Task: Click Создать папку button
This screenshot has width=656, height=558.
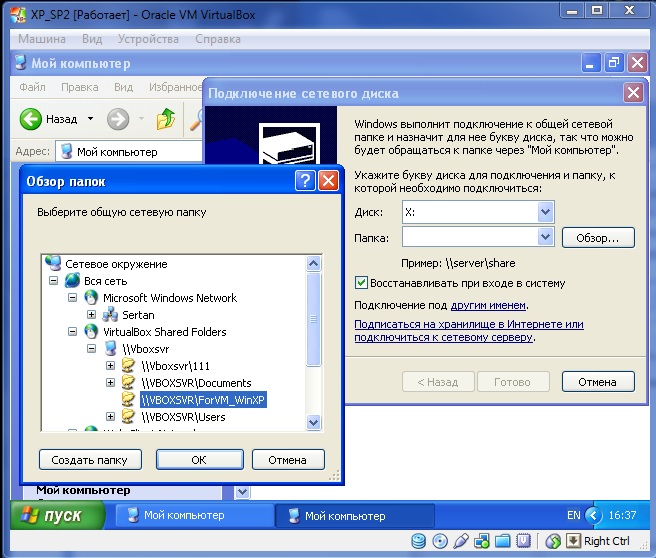Action: click(90, 460)
